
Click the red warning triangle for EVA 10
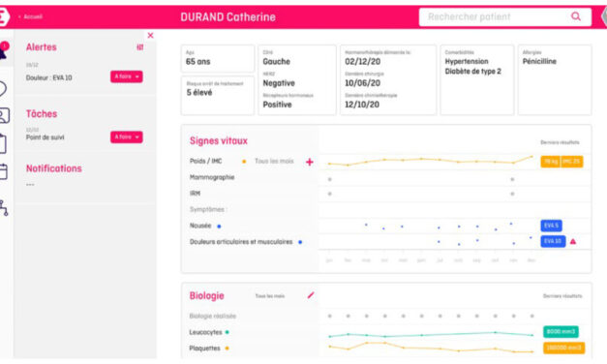coord(573,241)
